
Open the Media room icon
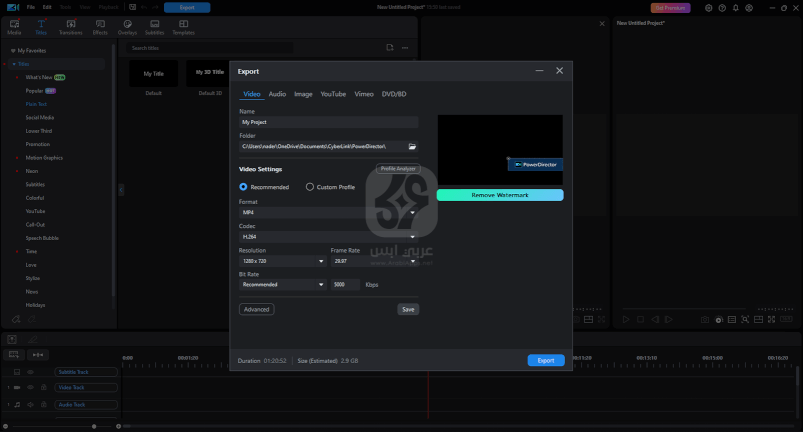point(14,27)
